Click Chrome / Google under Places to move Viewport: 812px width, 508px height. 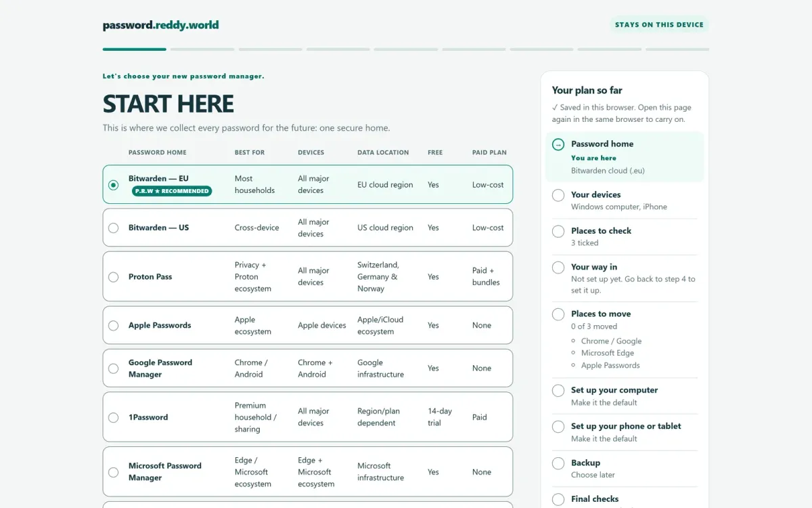(611, 341)
